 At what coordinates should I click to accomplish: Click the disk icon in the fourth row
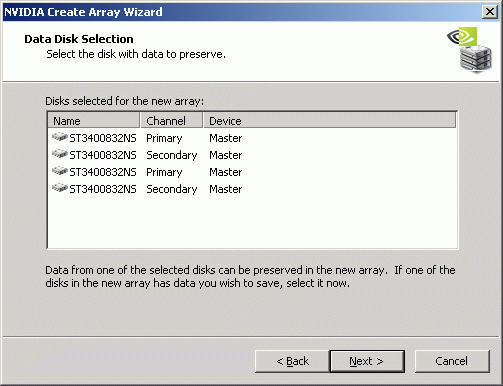(60, 188)
